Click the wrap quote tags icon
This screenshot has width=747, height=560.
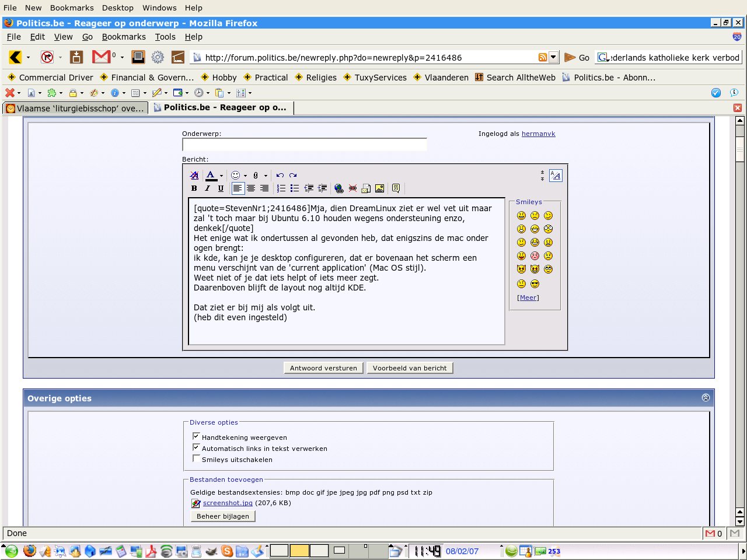[x=396, y=188]
